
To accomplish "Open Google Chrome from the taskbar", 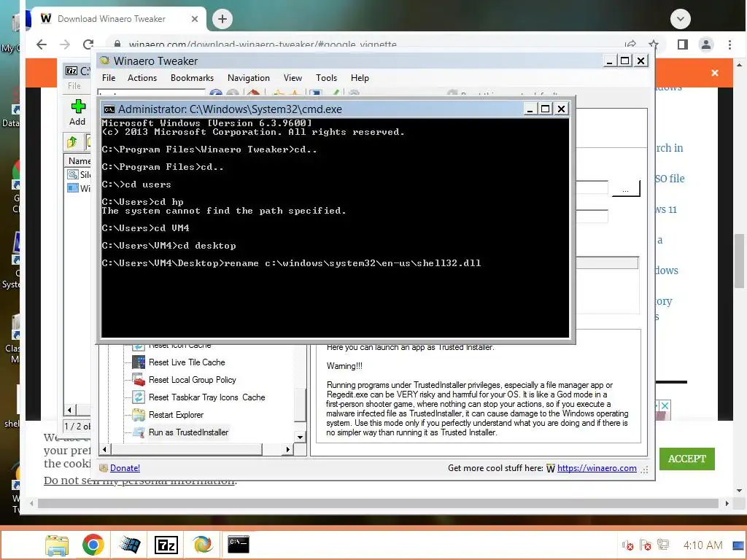I will (93, 544).
